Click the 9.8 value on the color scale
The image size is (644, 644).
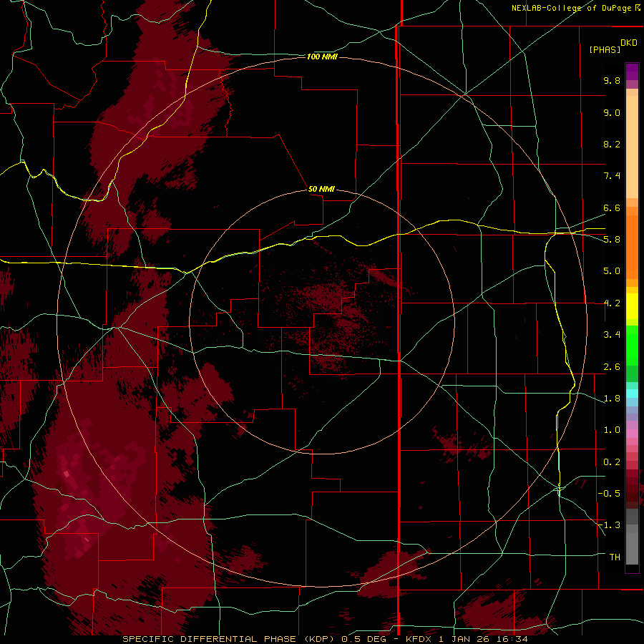pyautogui.click(x=612, y=80)
